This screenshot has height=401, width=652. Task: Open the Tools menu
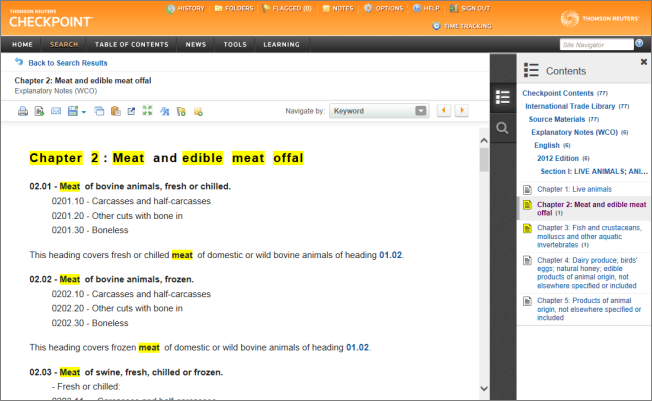tap(235, 44)
